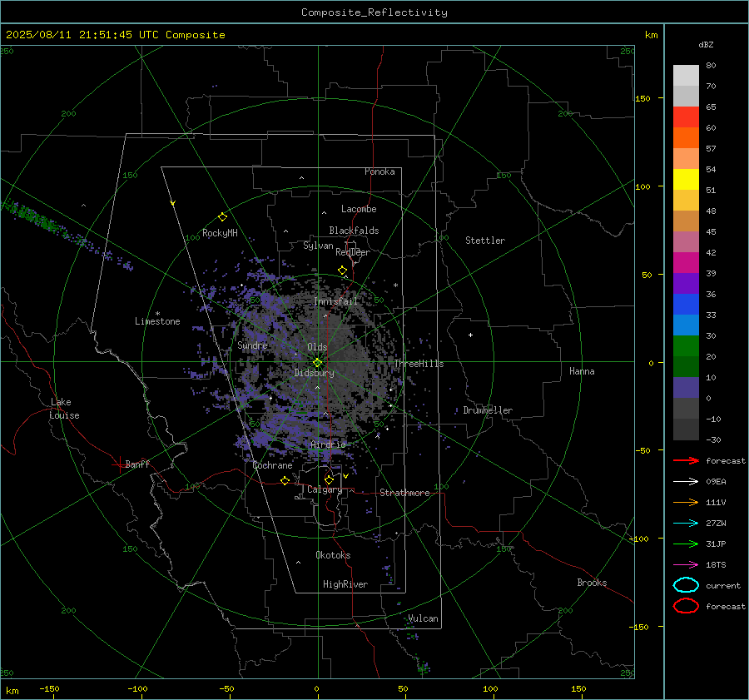Click the current legend label
The image size is (749, 700).
tap(723, 585)
